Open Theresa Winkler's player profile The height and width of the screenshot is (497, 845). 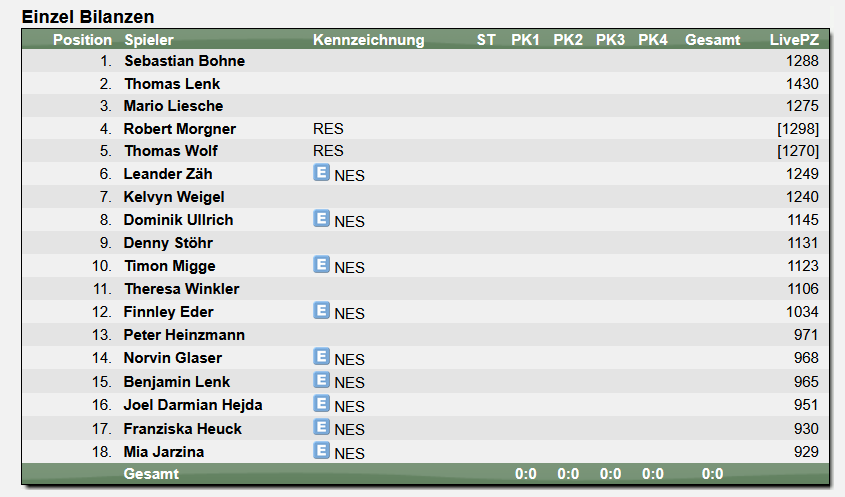click(x=182, y=289)
